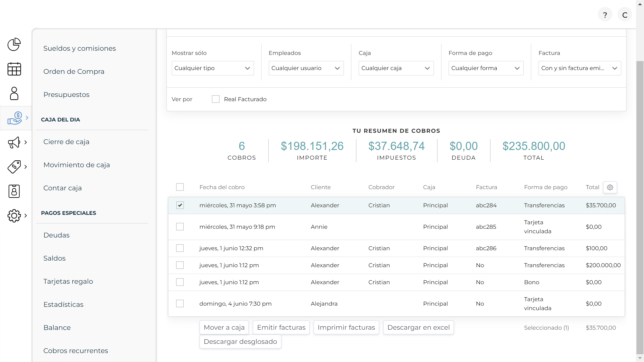
Task: Open Tarjetas regalo menu item
Action: tap(68, 281)
